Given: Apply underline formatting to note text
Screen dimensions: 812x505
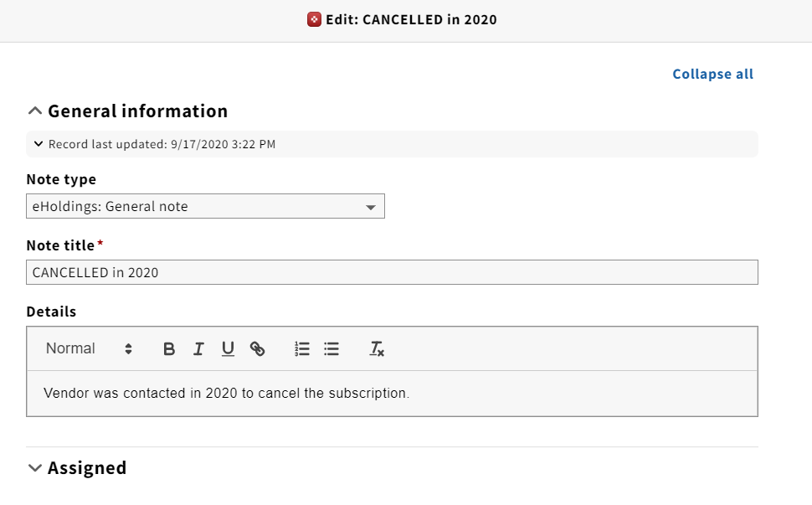Looking at the screenshot, I should (228, 348).
